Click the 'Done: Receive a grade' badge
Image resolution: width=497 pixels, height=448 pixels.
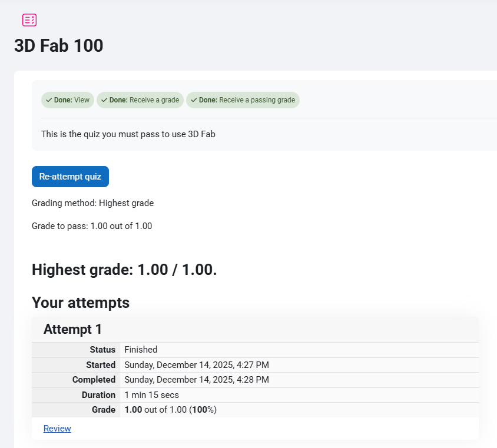[x=140, y=100]
